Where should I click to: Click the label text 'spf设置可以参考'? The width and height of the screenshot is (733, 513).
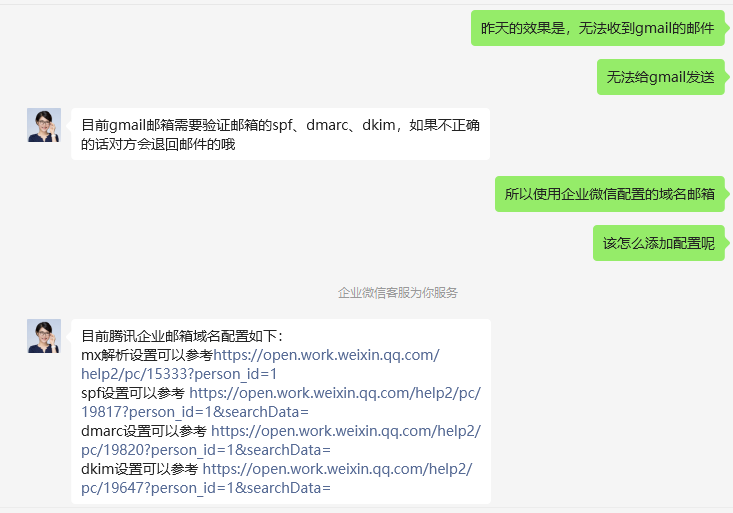(133, 393)
